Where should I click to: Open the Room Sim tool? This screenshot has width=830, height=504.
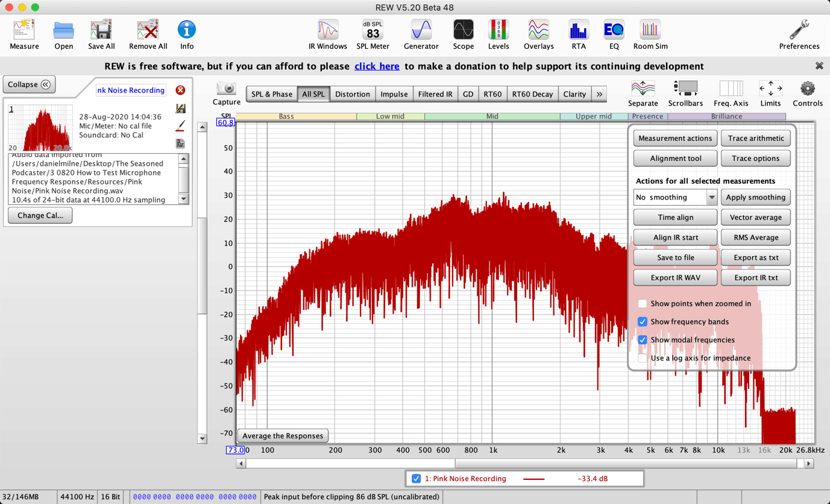[x=650, y=30]
